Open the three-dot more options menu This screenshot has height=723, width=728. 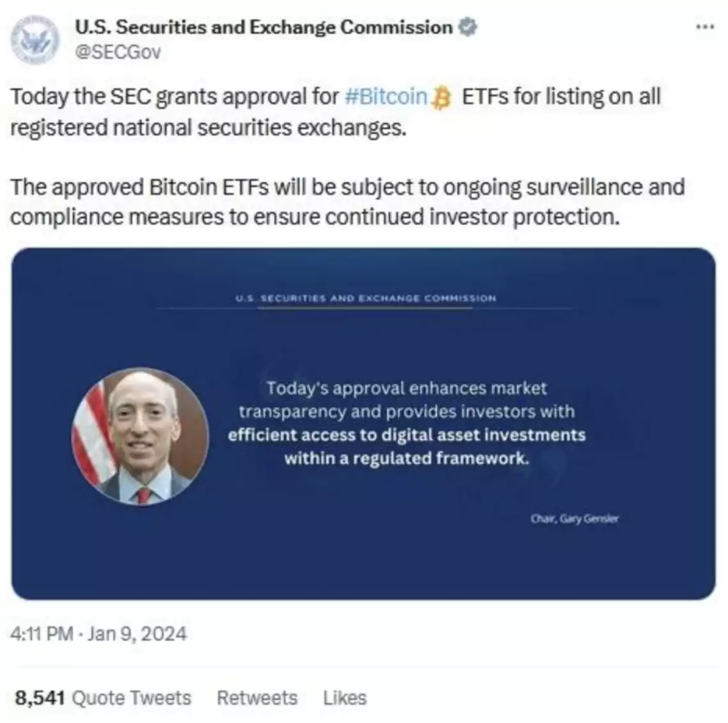[x=704, y=28]
